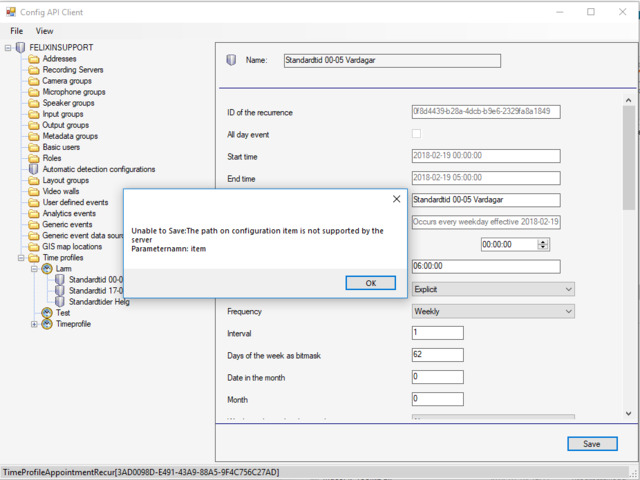Open the Explicit dropdown list
The image size is (640, 480).
tap(493, 289)
